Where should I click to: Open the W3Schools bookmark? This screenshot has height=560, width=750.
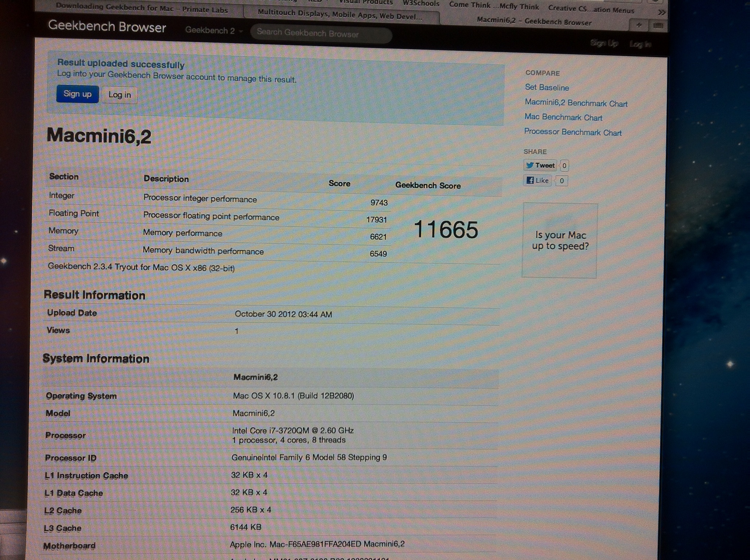(x=421, y=4)
